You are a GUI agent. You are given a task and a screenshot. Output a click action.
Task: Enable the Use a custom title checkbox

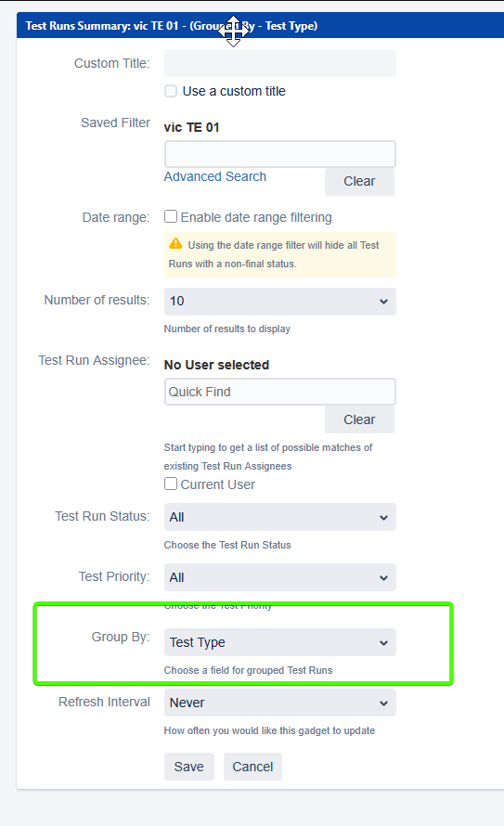coord(171,91)
